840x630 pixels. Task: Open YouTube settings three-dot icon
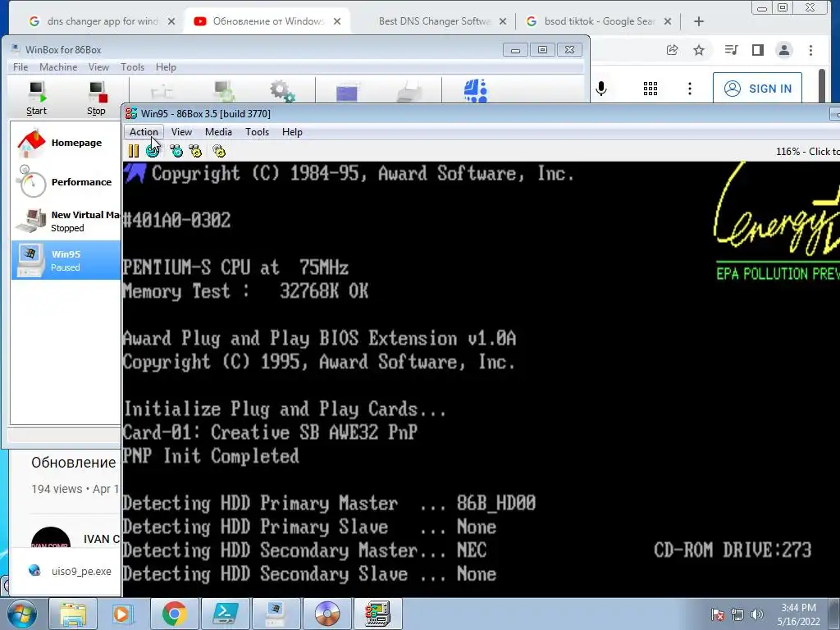(x=690, y=89)
